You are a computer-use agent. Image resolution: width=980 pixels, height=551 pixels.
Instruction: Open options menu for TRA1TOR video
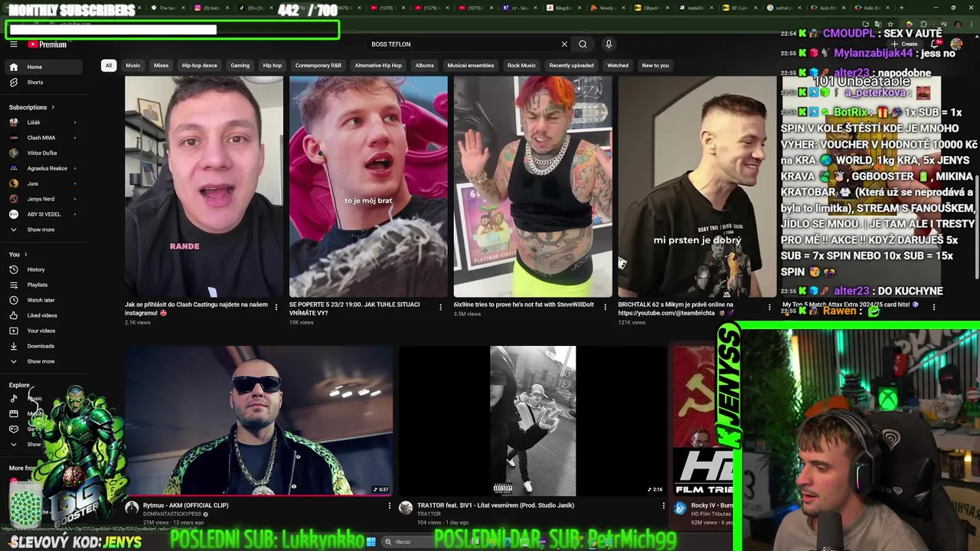click(663, 506)
